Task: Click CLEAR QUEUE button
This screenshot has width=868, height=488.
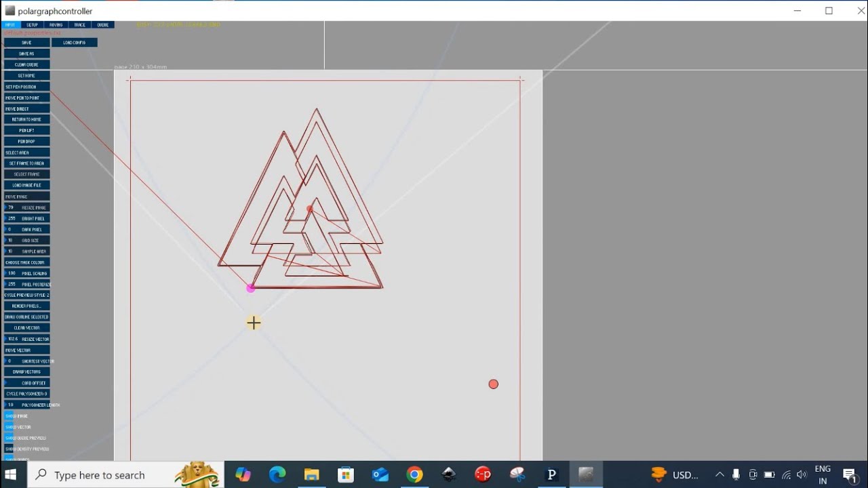Action: tap(26, 64)
